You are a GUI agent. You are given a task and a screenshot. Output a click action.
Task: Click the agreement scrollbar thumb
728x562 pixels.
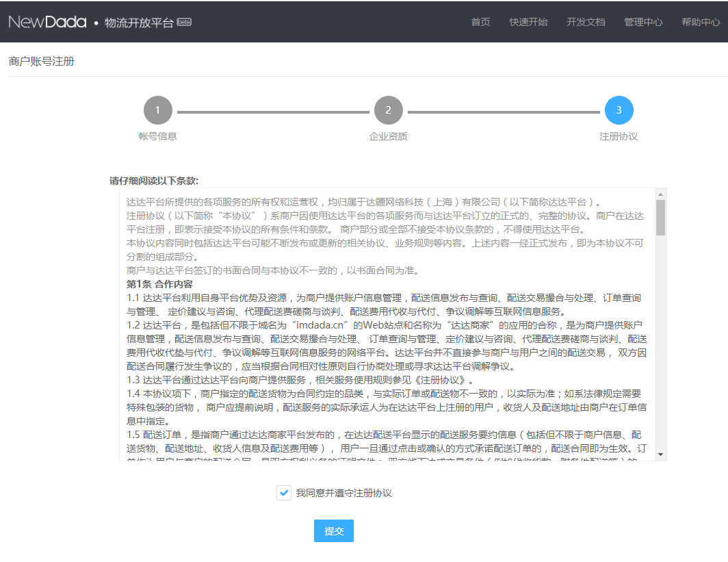pos(660,217)
